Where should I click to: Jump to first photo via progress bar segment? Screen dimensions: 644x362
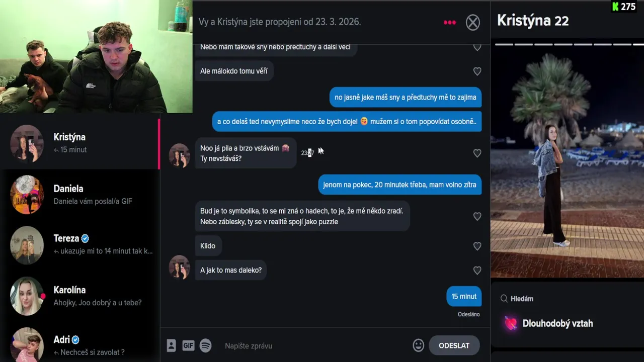(x=504, y=44)
